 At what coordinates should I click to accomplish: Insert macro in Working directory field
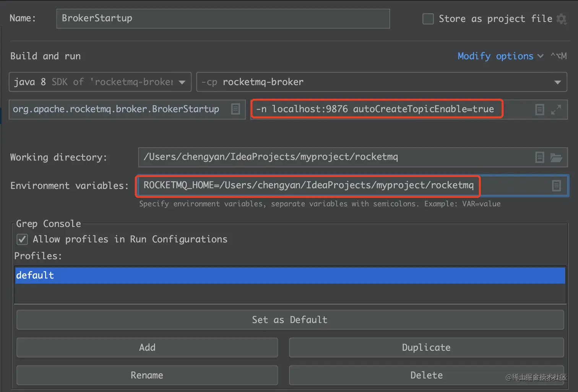coord(539,157)
